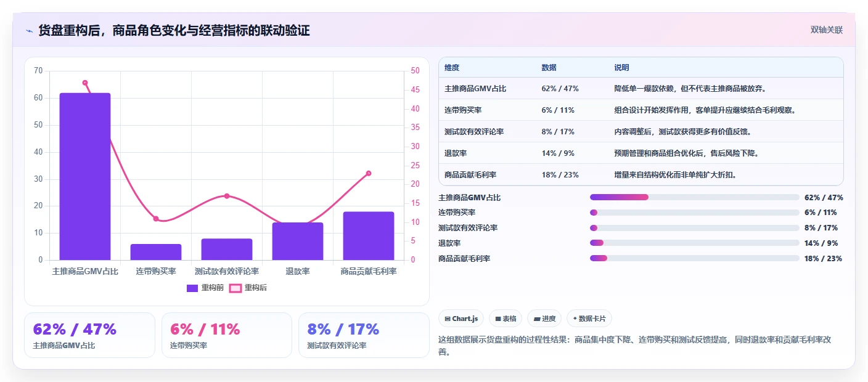
Task: Click the 主推商品GMV占比 bar in chart
Action: [x=85, y=176]
